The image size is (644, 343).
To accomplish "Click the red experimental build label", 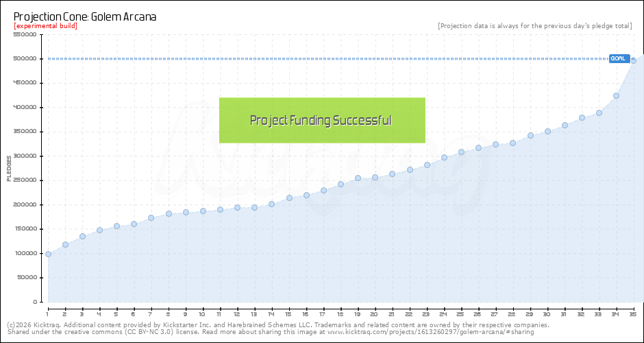I will tap(45, 26).
